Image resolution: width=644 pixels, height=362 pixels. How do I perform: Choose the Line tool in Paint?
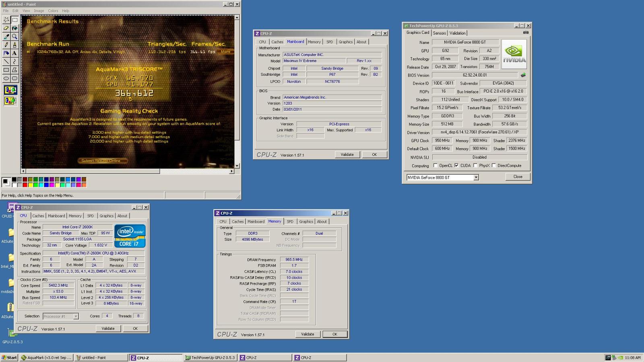pos(6,62)
